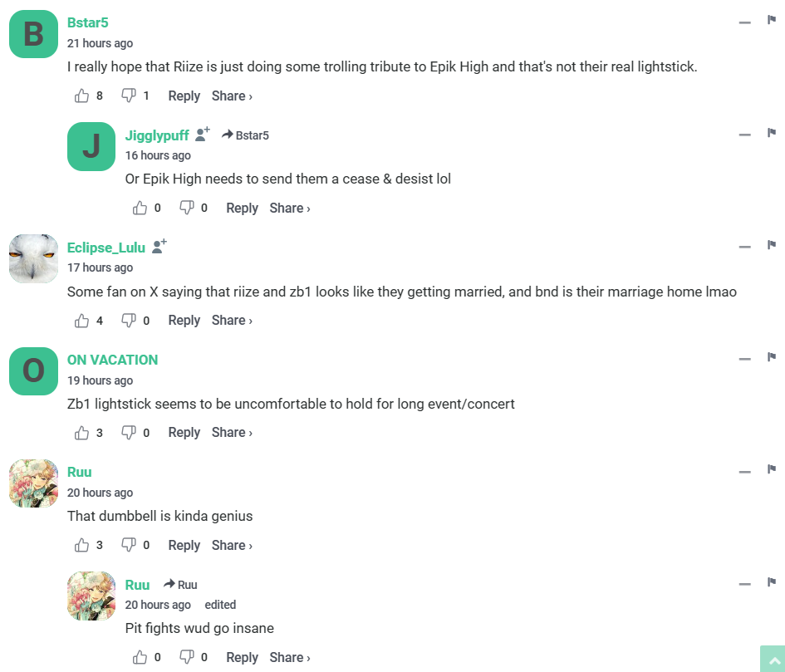Expand Share menu on ON VACATION's comment
The width and height of the screenshot is (785, 672).
(x=232, y=432)
